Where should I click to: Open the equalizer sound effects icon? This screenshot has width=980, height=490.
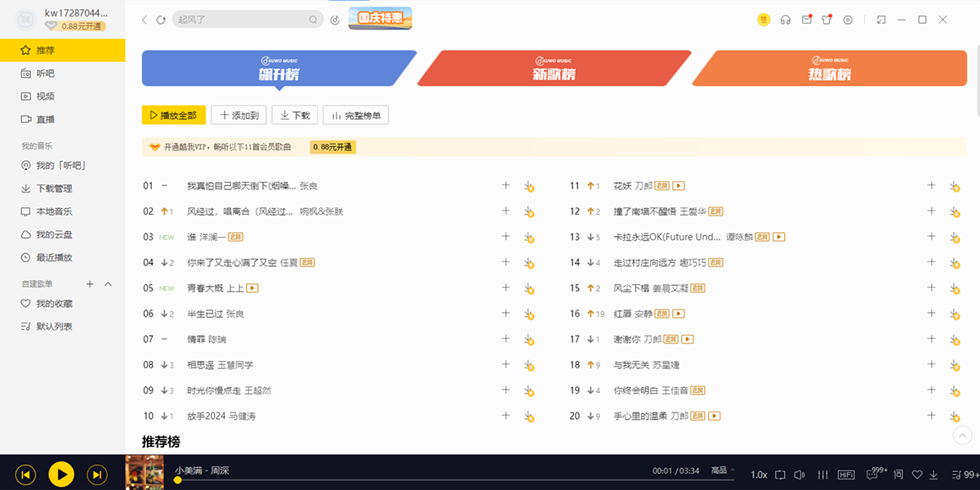(822, 474)
